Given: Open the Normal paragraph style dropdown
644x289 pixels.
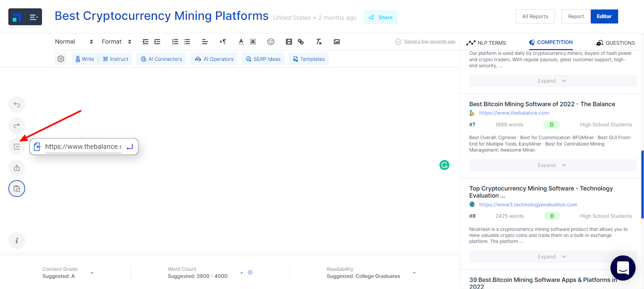Looking at the screenshot, I should (x=74, y=42).
